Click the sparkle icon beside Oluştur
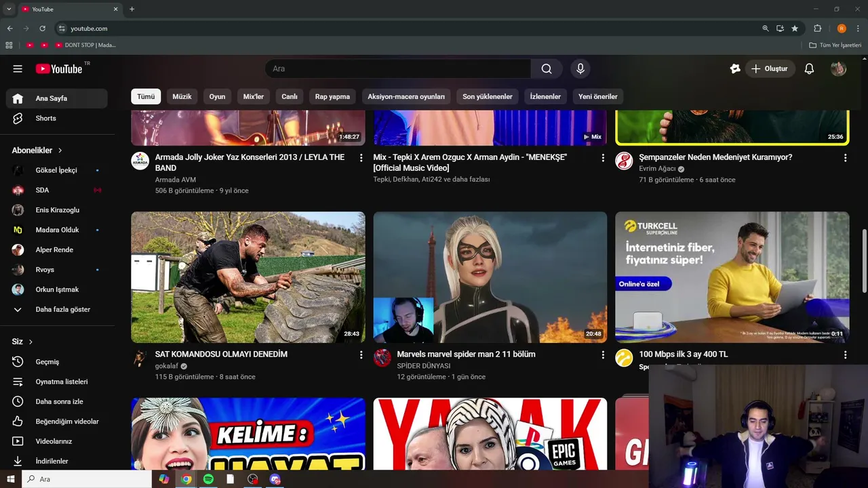868x488 pixels. click(x=735, y=68)
